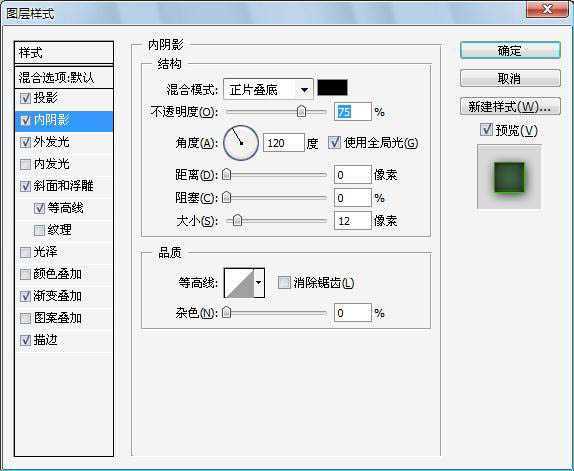Enable the 内发光 inner glow checkbox
This screenshot has height=471, width=574.
click(25, 164)
